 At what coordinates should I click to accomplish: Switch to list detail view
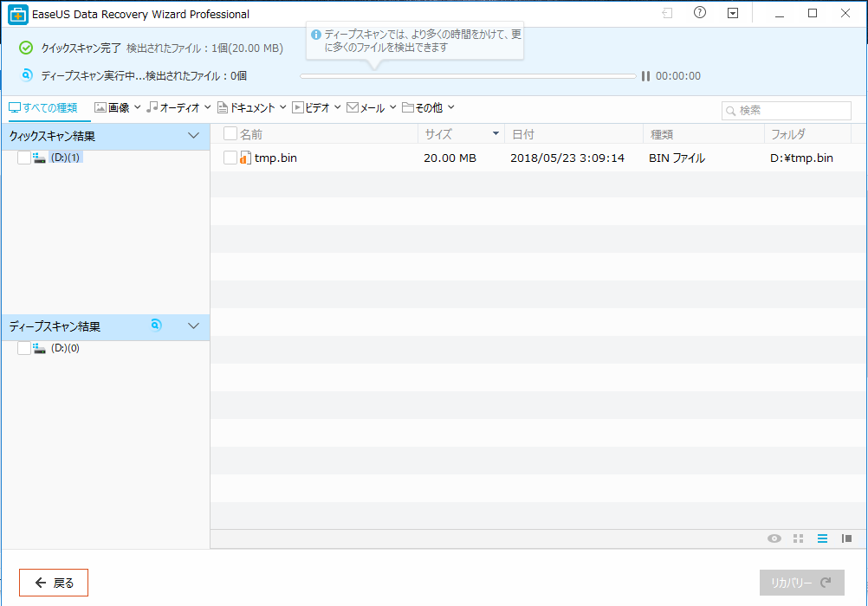tap(822, 538)
